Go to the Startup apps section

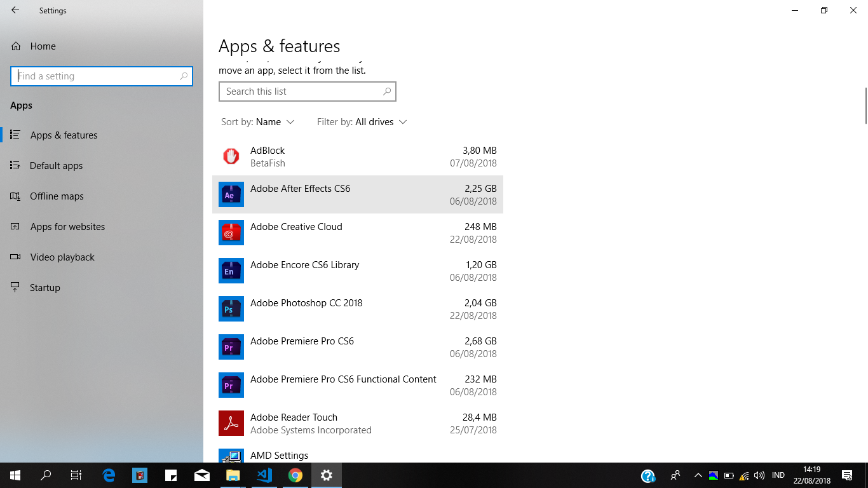[x=102, y=288]
